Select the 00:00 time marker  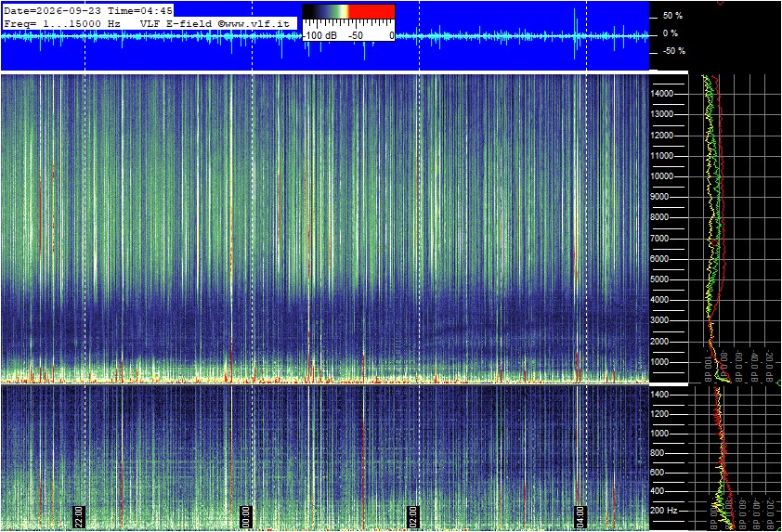point(245,516)
